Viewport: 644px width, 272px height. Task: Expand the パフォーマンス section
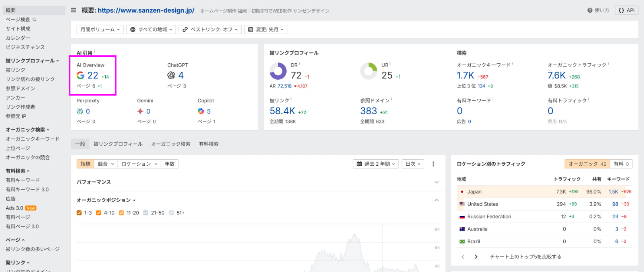[x=436, y=182]
